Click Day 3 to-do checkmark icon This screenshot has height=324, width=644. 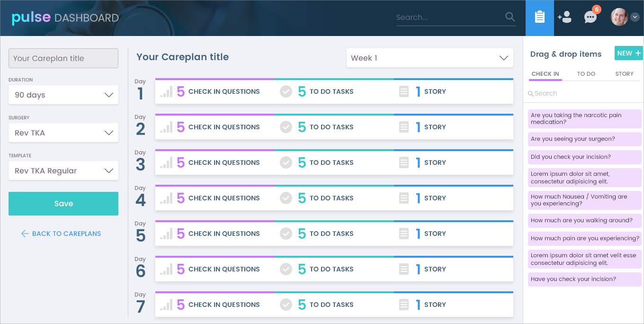tap(286, 162)
